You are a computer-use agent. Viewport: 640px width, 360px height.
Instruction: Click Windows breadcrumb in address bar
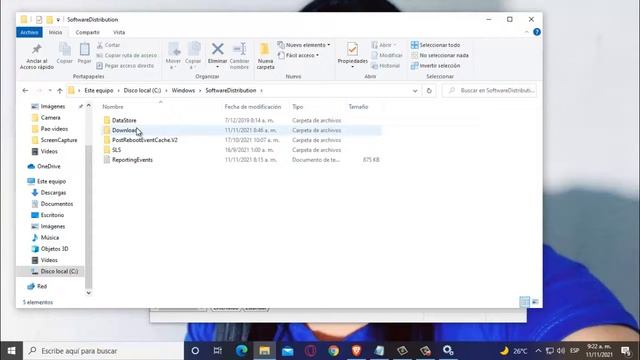pyautogui.click(x=183, y=91)
